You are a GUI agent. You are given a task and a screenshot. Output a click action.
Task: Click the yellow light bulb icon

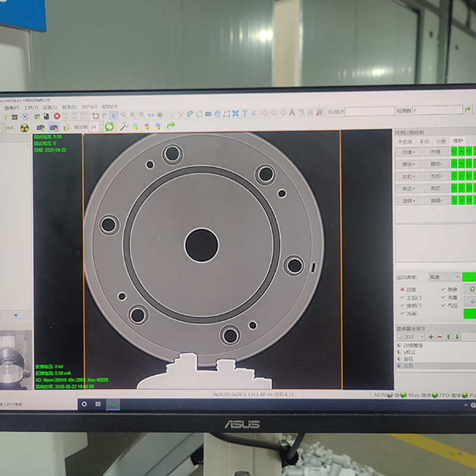pyautogui.click(x=6, y=117)
